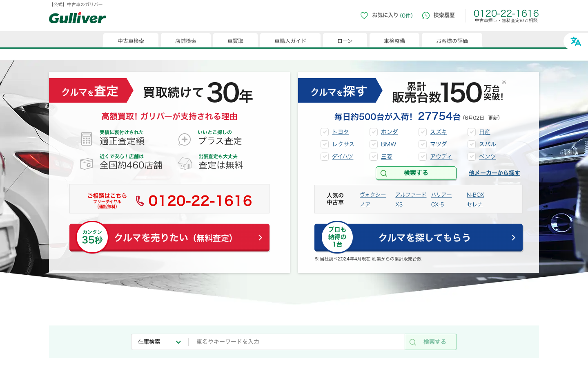Click the translate language icon
588x368 pixels.
coord(576,41)
